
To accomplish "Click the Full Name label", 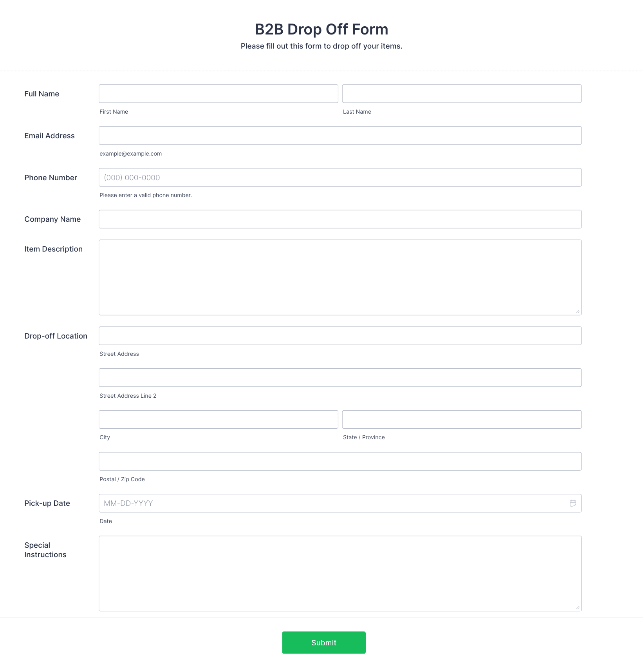I will point(42,94).
